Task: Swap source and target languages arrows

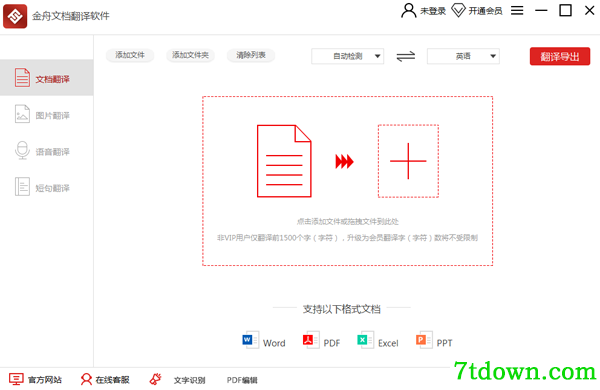Action: [406, 56]
